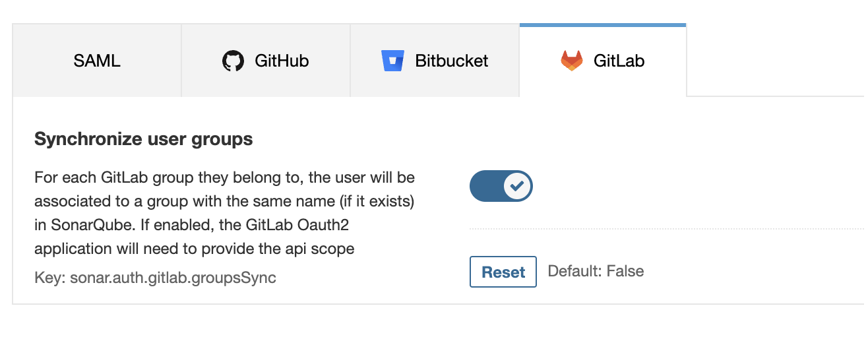
Task: Click the GitHub octocat icon
Action: (x=233, y=61)
